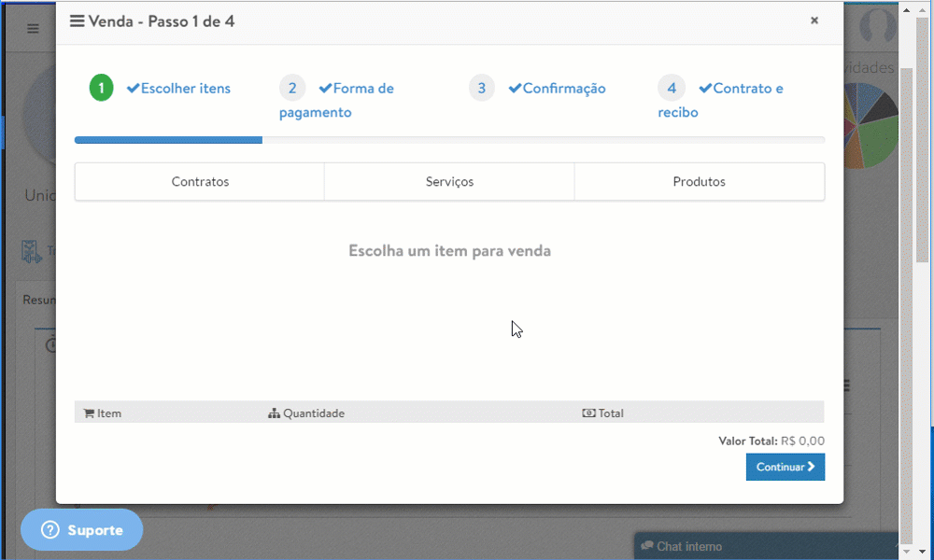This screenshot has height=560, width=934.
Task: Switch to the Serviços tab
Action: click(x=449, y=182)
